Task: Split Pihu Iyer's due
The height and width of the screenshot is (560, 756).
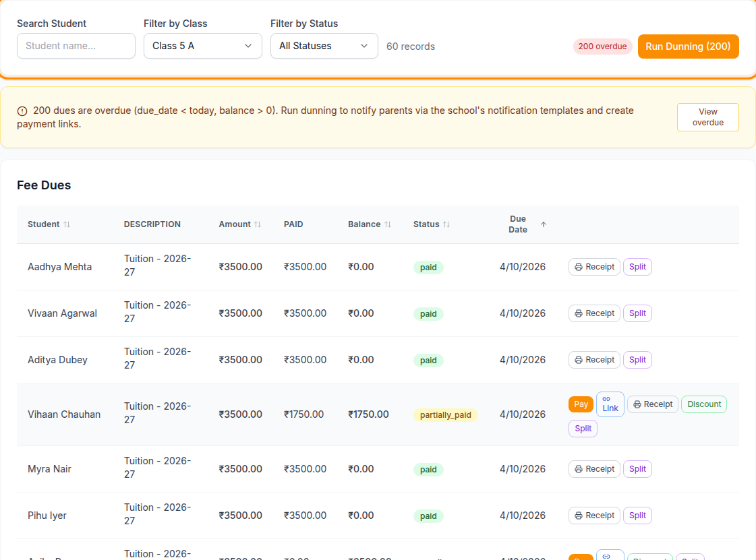Action: point(637,516)
